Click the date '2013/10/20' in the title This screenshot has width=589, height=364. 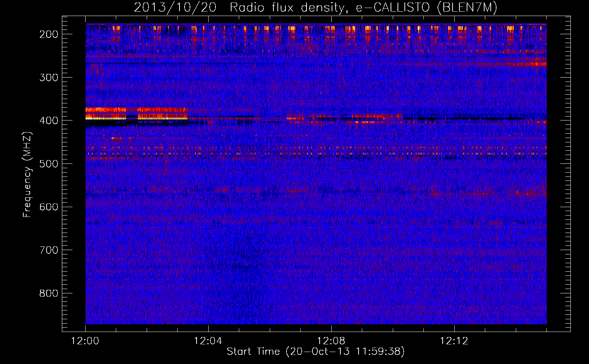click(175, 7)
